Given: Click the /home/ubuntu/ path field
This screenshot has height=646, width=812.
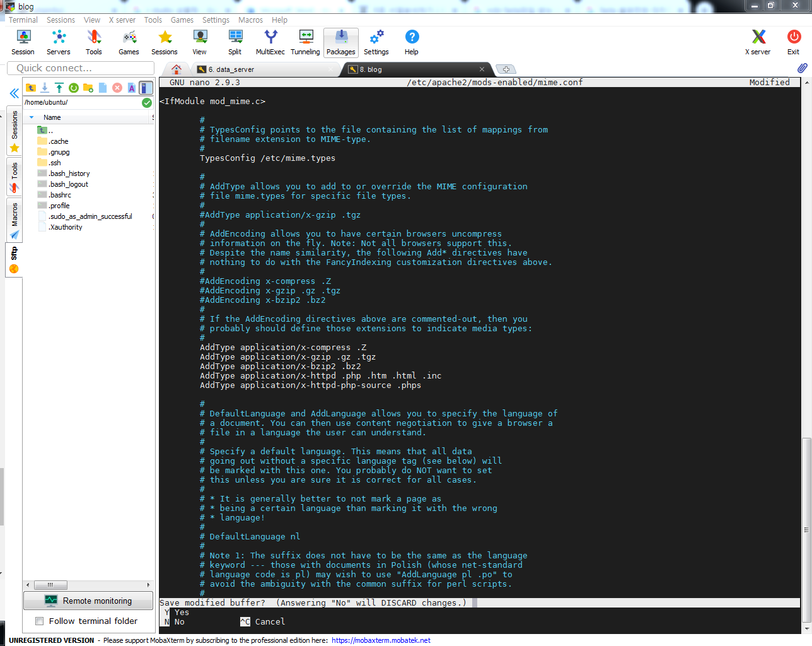Looking at the screenshot, I should tap(82, 102).
